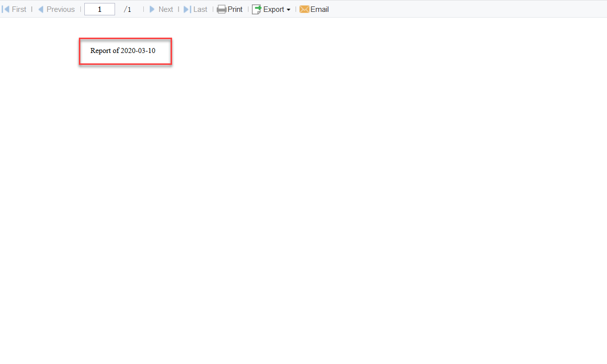Jump to the first page arrow icon

(x=5, y=9)
